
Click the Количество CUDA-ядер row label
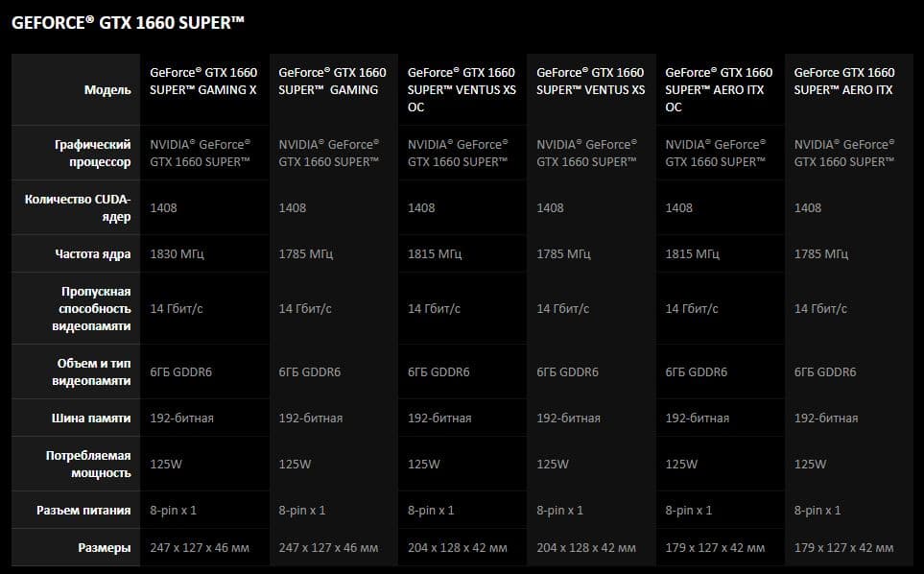(x=91, y=208)
